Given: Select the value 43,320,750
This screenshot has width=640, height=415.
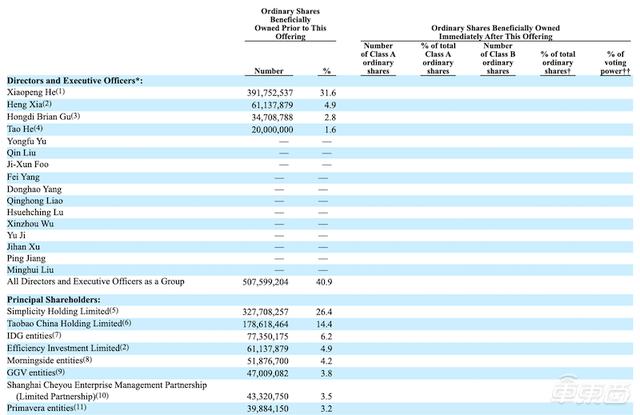Looking at the screenshot, I should click(268, 397).
